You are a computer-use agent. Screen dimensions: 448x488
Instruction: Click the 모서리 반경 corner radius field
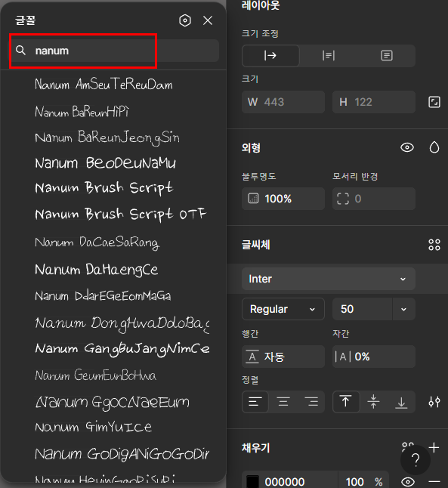coord(374,199)
